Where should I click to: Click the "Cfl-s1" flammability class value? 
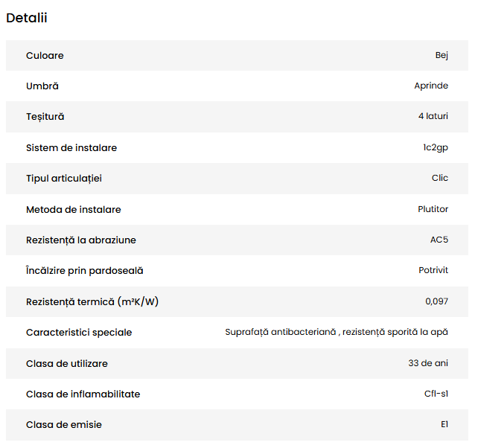click(436, 394)
